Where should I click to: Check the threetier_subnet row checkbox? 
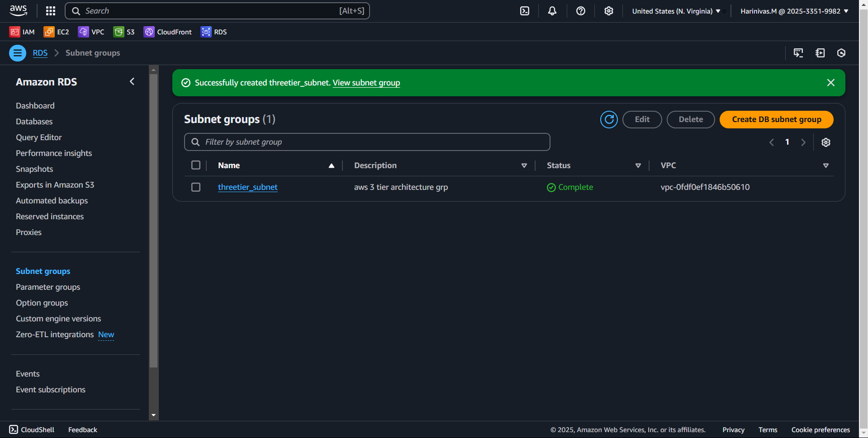pyautogui.click(x=196, y=187)
